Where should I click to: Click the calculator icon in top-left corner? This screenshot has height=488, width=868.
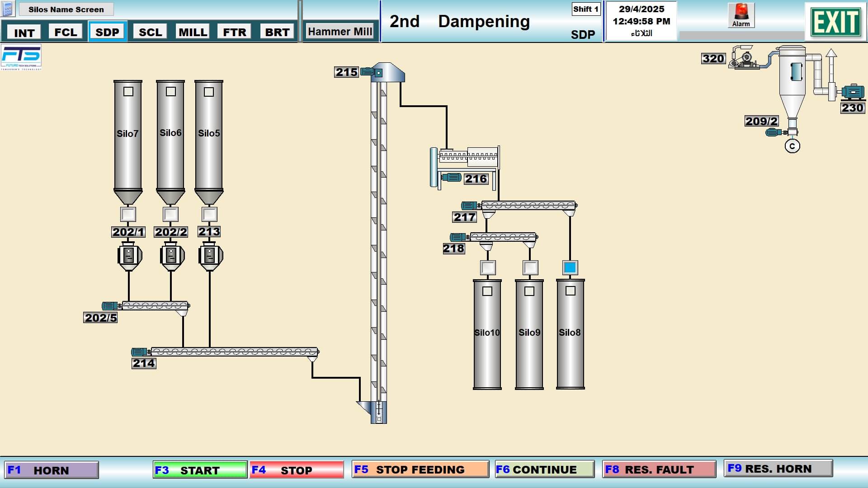pos(8,9)
